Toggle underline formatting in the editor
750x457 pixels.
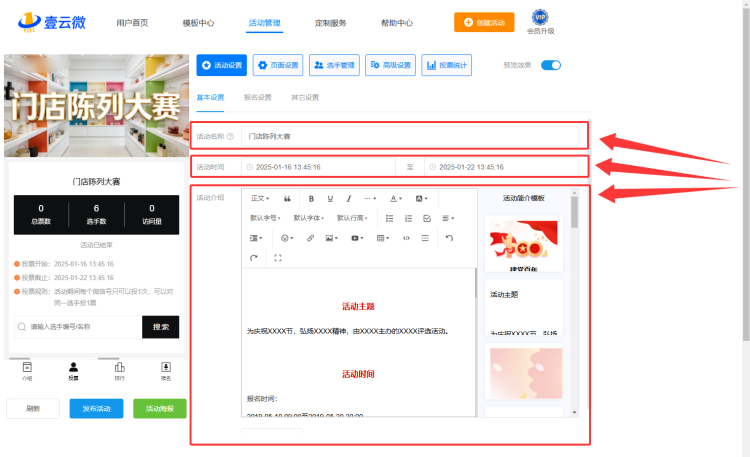tap(330, 199)
